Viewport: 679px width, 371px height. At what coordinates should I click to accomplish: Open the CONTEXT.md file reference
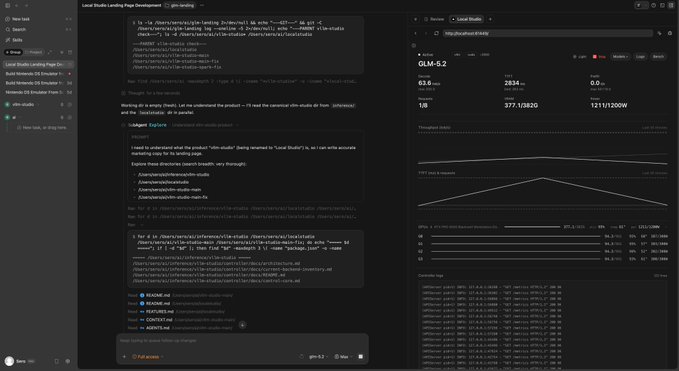(x=159, y=320)
